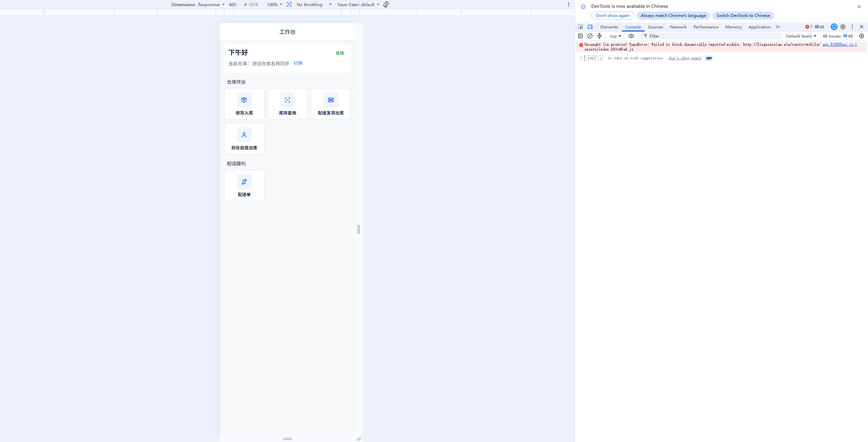This screenshot has width=868, height=442.
Task: Click the viewport corner resize handle
Action: pyautogui.click(x=359, y=439)
